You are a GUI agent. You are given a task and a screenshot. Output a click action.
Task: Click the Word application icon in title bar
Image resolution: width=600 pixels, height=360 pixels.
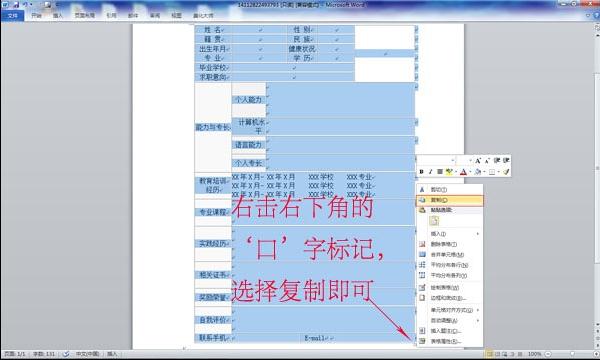tap(5, 5)
